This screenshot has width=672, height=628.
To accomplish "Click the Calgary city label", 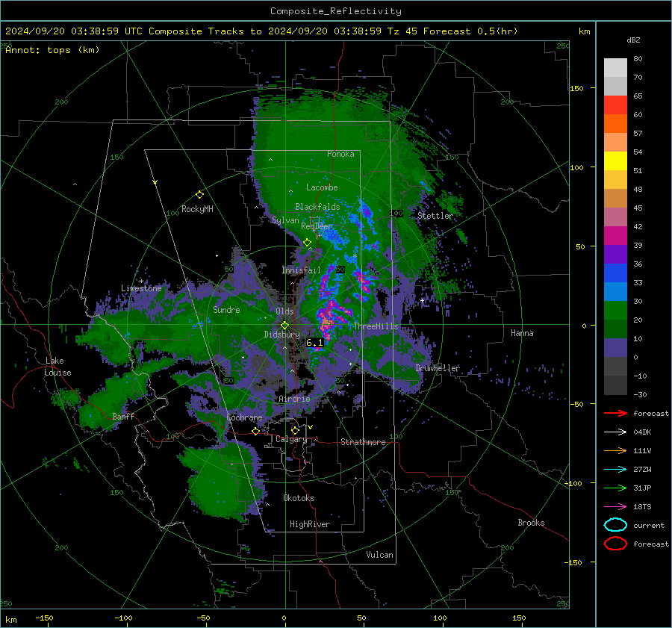I will point(291,439).
